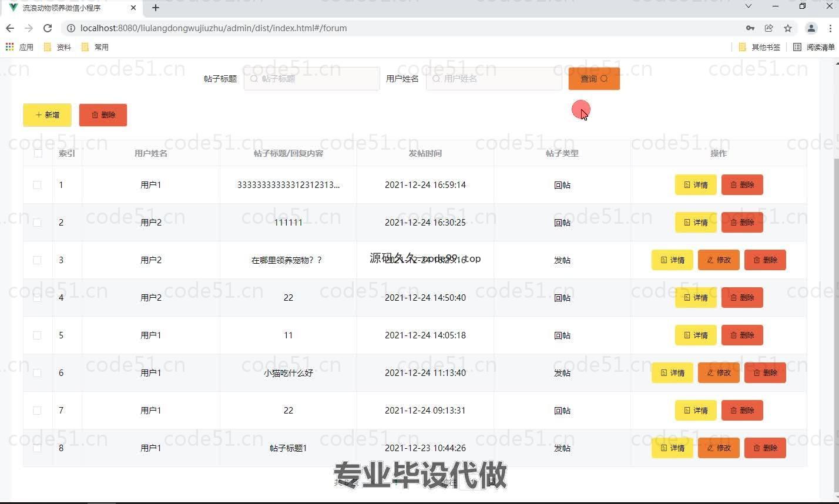Open the 常用 bookmark folder
The image size is (839, 504).
(95, 47)
